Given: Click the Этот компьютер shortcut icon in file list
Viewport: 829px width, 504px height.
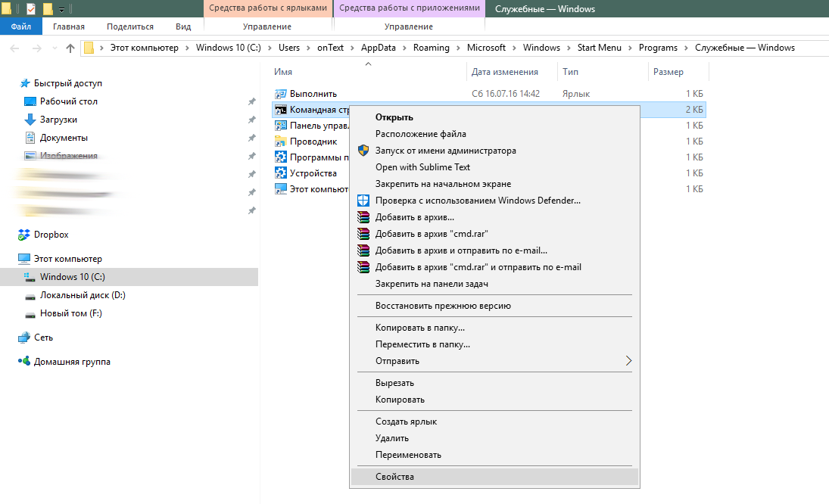Looking at the screenshot, I should click(281, 189).
